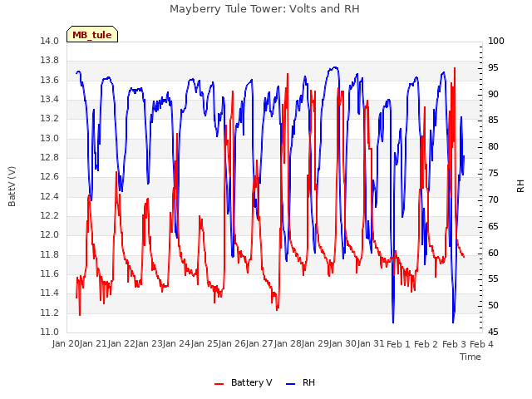Click the 80 right axis value
The height and width of the screenshot is (399, 532).
pyautogui.click(x=493, y=146)
